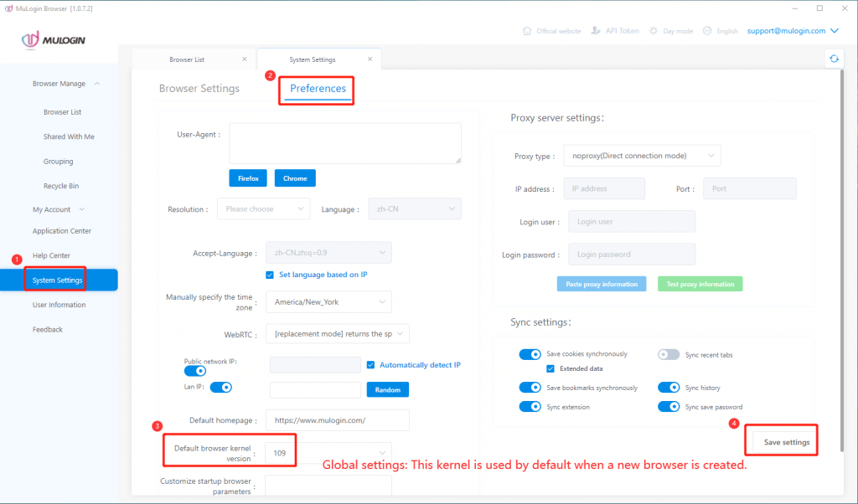Open User Information in the sidebar

tap(59, 305)
